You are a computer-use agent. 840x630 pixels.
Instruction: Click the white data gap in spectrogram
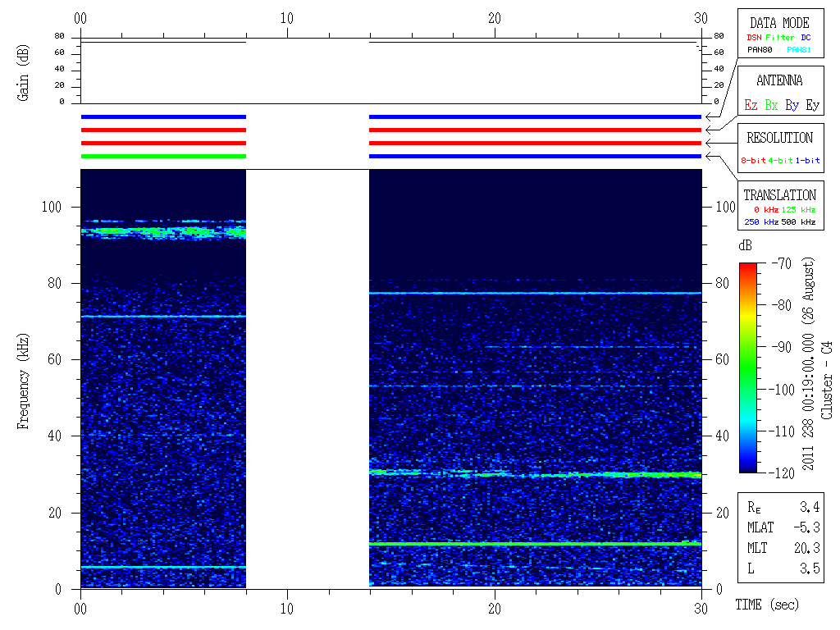(308, 377)
